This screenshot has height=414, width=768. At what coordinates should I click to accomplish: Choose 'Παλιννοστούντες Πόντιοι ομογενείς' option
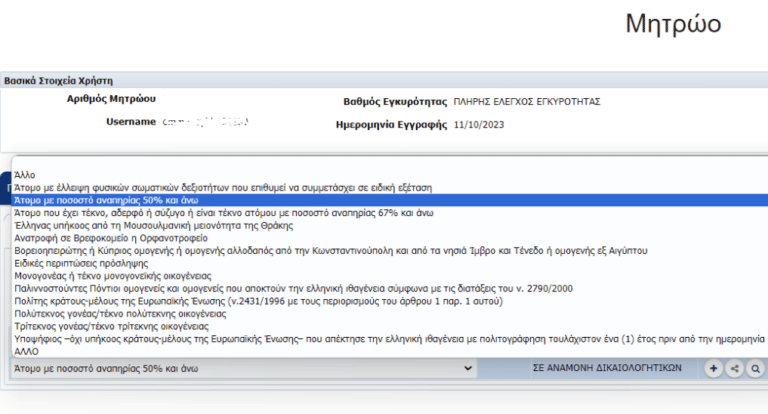click(390, 289)
